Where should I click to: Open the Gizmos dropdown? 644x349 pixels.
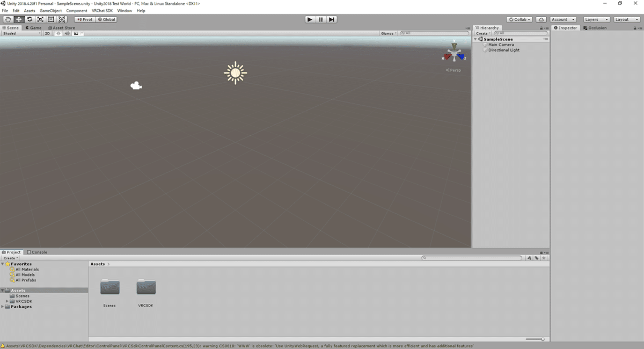389,33
